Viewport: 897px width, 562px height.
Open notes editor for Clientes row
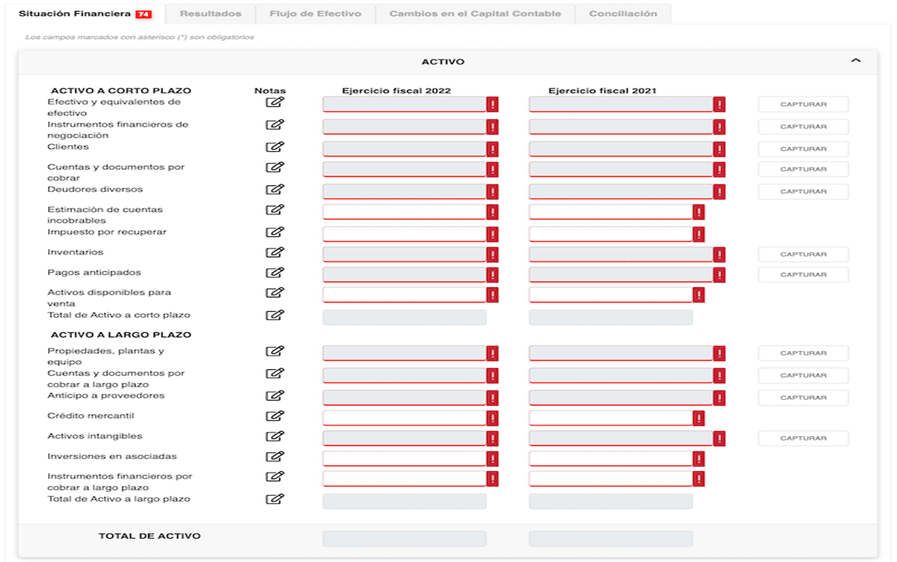[x=275, y=147]
